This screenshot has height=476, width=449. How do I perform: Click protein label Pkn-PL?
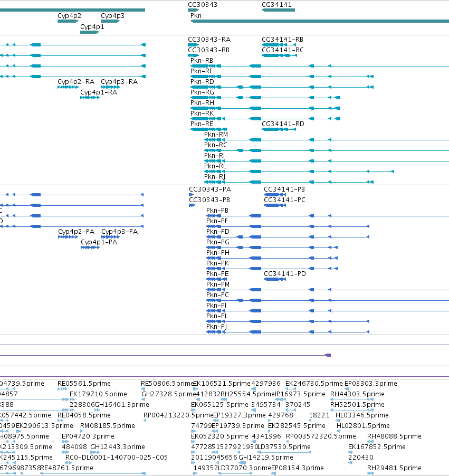[217, 316]
